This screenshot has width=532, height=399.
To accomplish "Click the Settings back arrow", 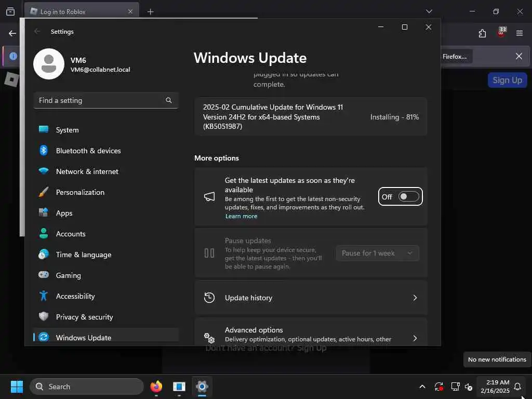I will click(x=37, y=31).
